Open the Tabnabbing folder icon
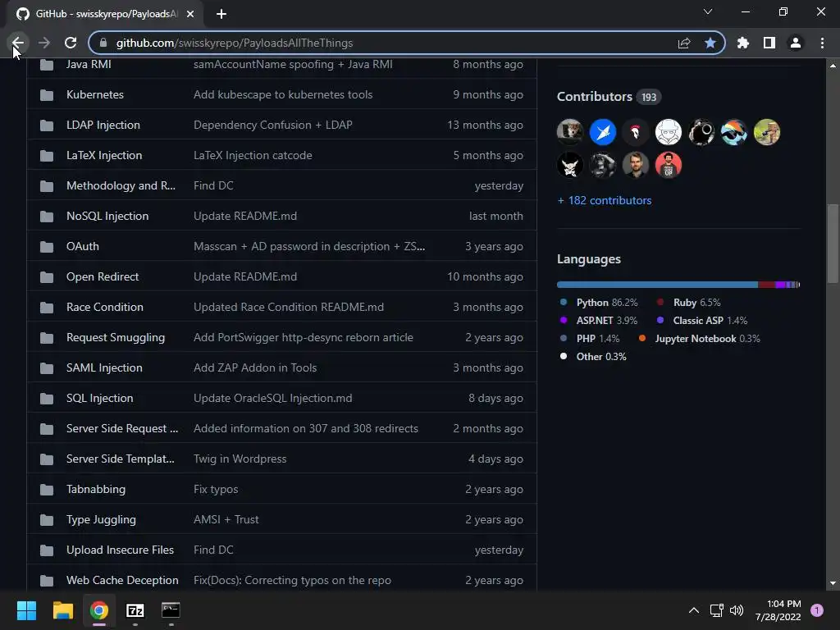This screenshot has width=840, height=630. point(47,490)
